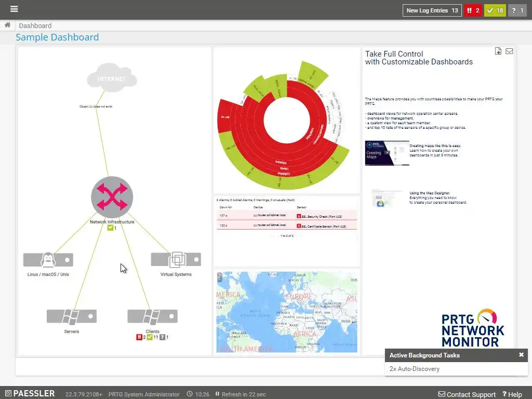Click the Device column header
This screenshot has width=532, height=399.
258,207
